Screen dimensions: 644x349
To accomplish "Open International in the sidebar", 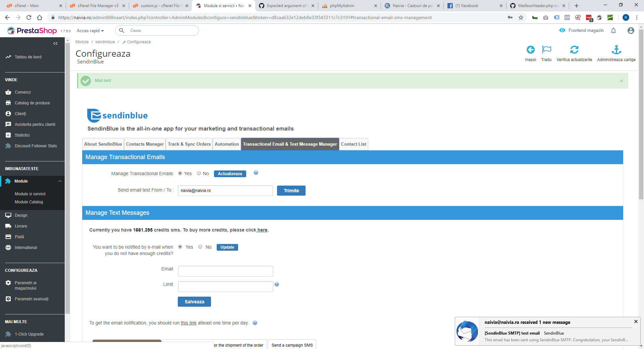I will 26,248.
